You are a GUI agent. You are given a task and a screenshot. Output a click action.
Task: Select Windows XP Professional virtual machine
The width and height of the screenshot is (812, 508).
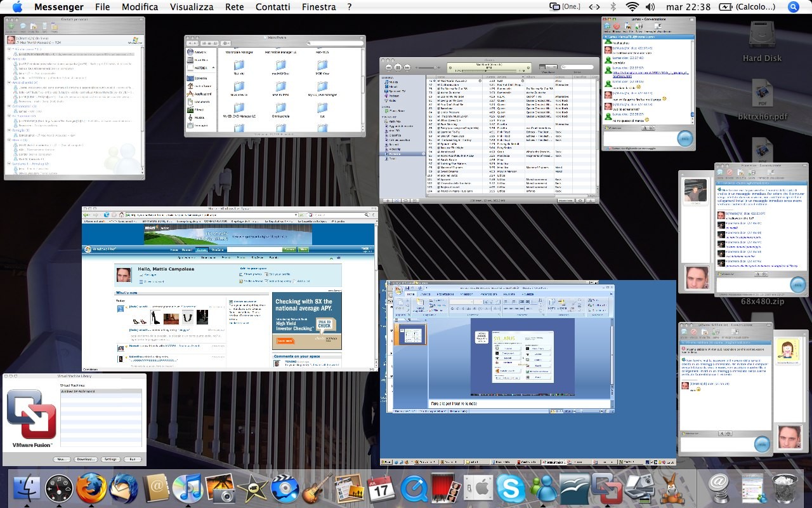point(100,391)
